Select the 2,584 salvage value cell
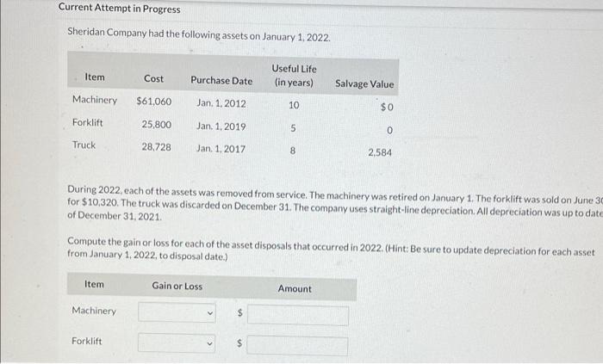The width and height of the screenshot is (603, 364). click(380, 152)
